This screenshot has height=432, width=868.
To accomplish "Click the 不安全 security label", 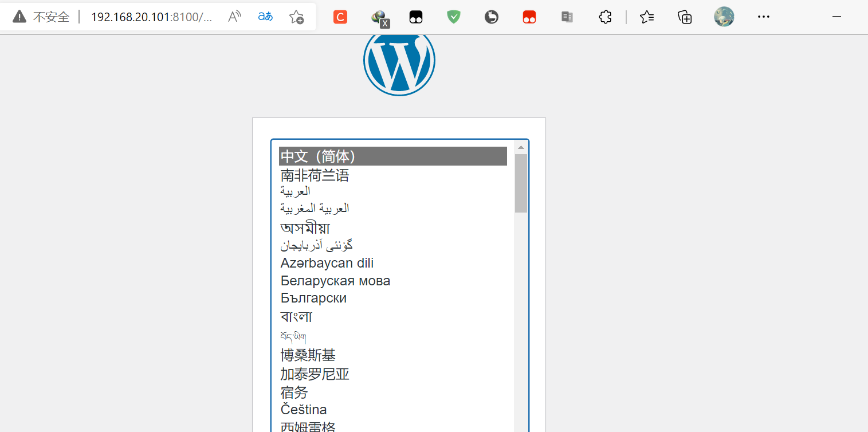I will tap(51, 17).
